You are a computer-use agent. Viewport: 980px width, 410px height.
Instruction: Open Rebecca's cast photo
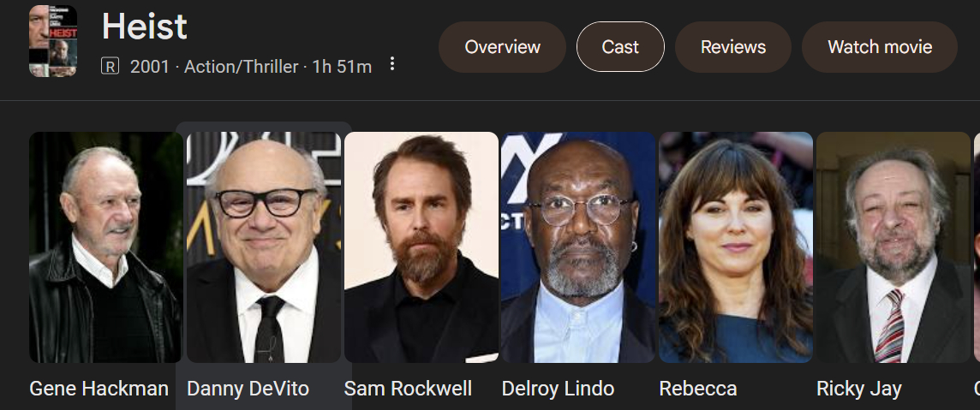tap(736, 247)
